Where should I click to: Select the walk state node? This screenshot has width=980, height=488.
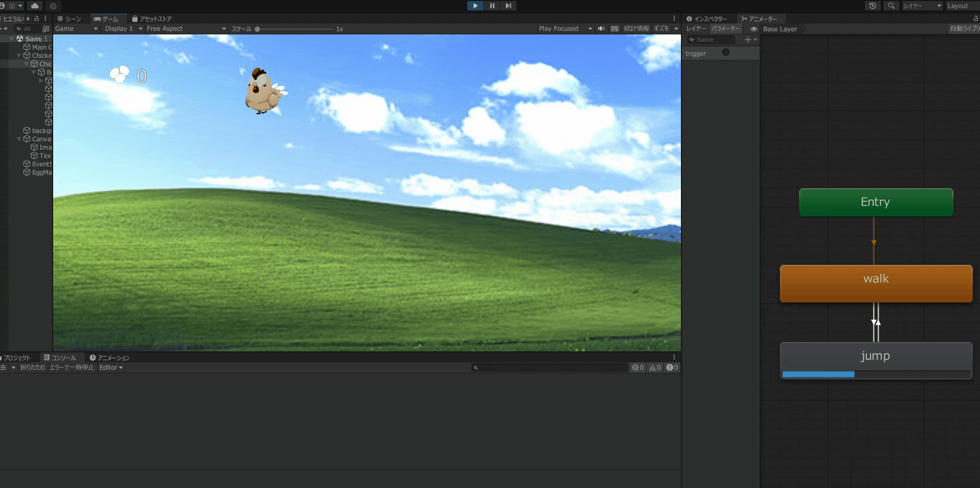pos(876,284)
